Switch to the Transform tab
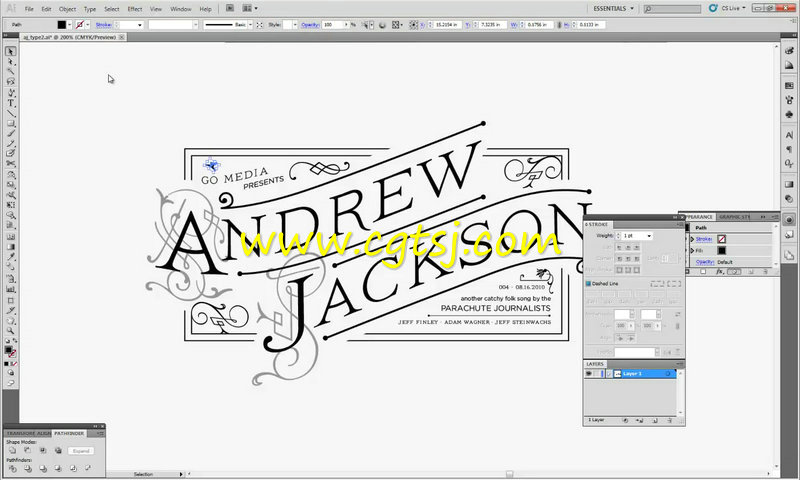 pos(20,434)
